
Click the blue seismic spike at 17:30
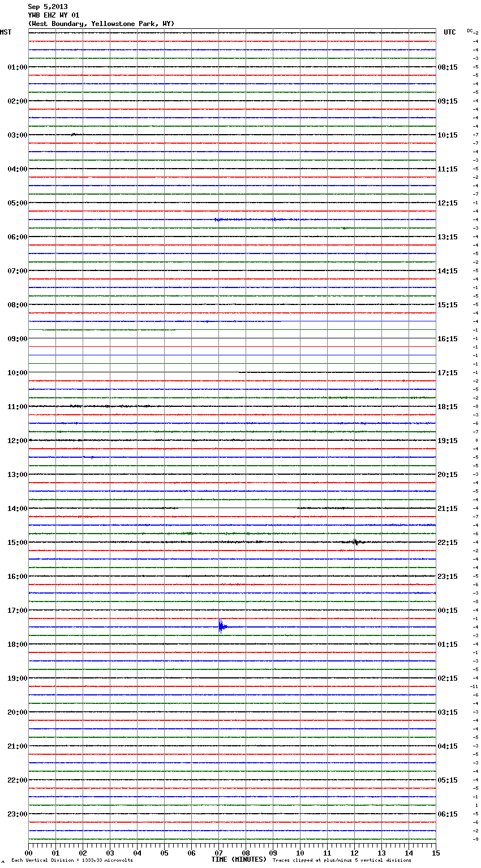pyautogui.click(x=222, y=627)
